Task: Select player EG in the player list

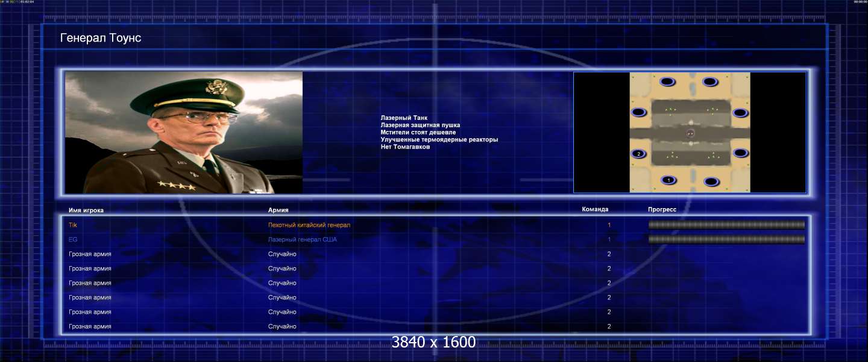Action: [73, 240]
